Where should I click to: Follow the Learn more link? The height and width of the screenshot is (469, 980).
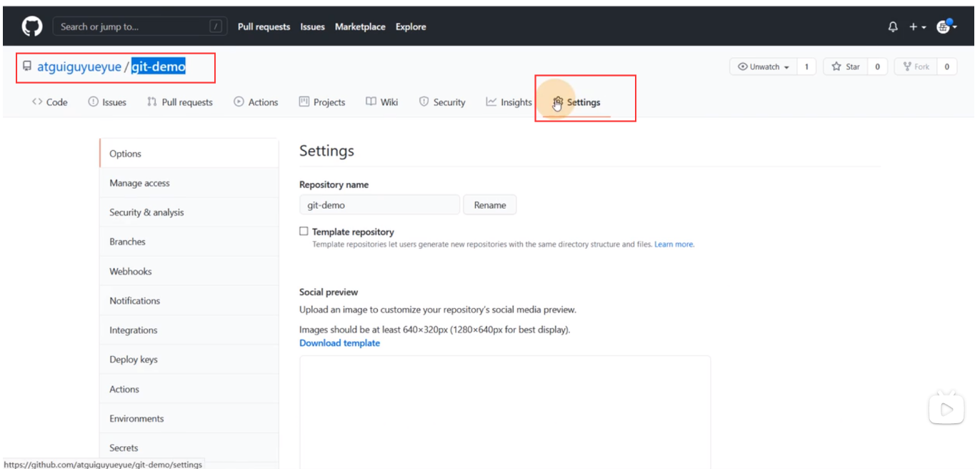coord(674,245)
